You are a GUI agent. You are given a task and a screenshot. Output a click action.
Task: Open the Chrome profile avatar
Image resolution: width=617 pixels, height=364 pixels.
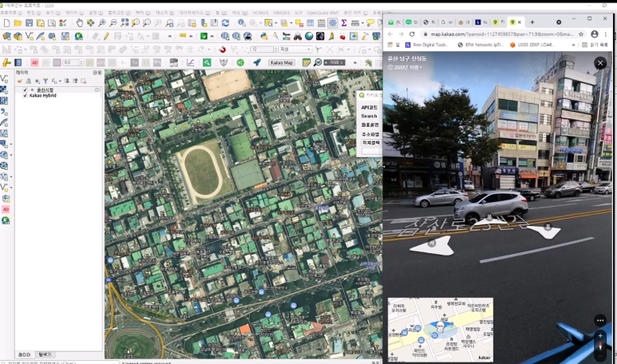[x=595, y=34]
